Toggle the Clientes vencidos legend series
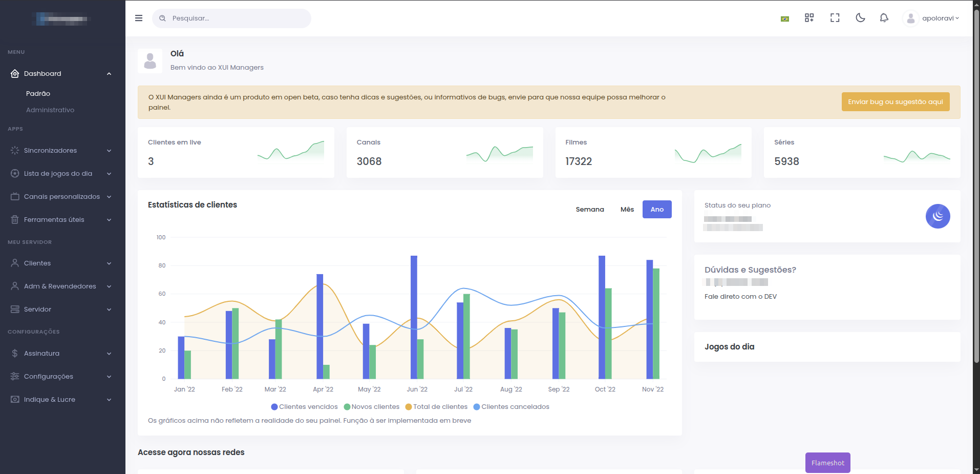 305,407
